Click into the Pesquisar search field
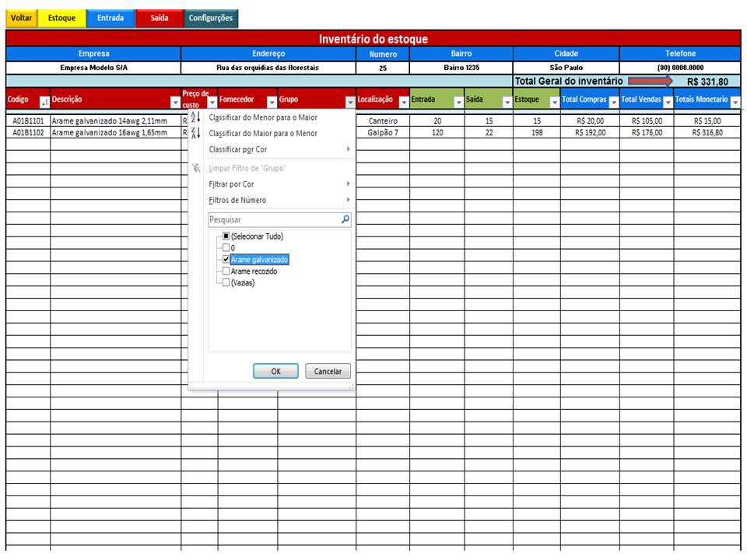The image size is (747, 560). point(272,220)
